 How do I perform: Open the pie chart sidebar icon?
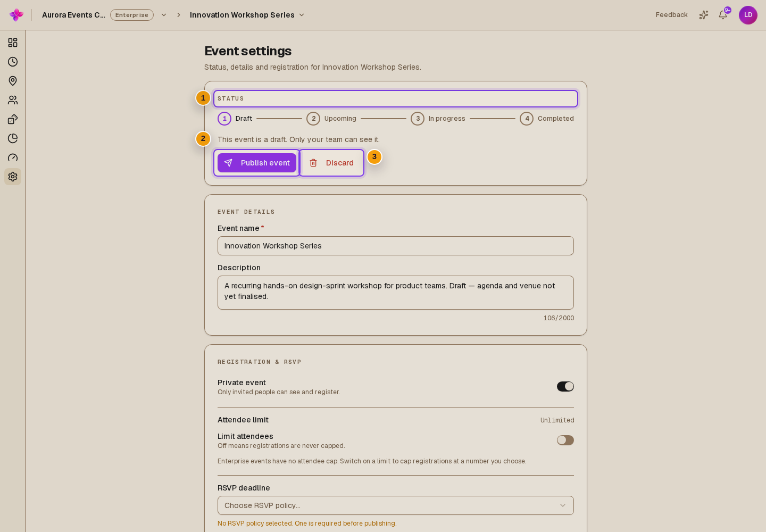tap(13, 138)
